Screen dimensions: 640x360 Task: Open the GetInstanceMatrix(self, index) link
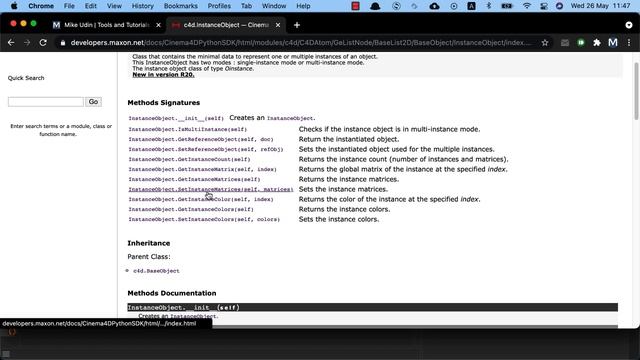(202, 169)
